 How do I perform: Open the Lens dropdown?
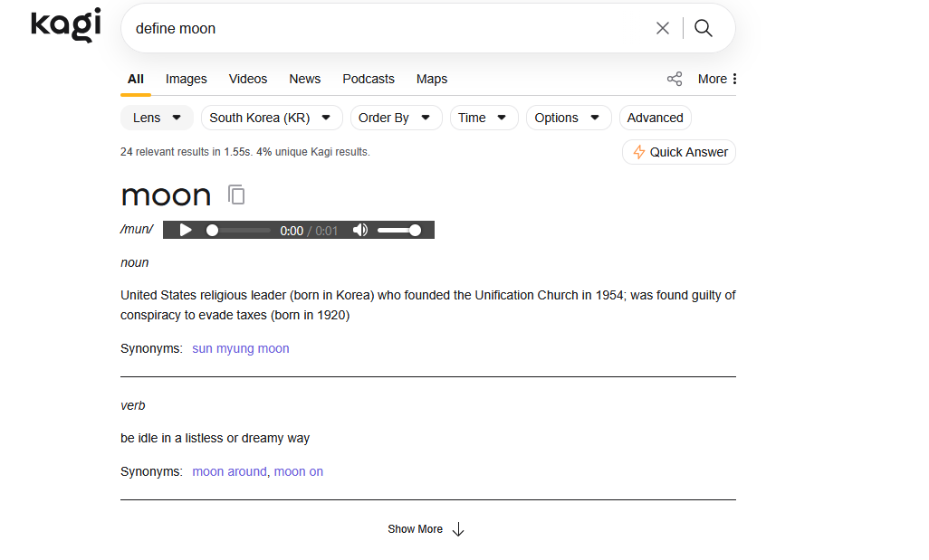click(x=157, y=118)
